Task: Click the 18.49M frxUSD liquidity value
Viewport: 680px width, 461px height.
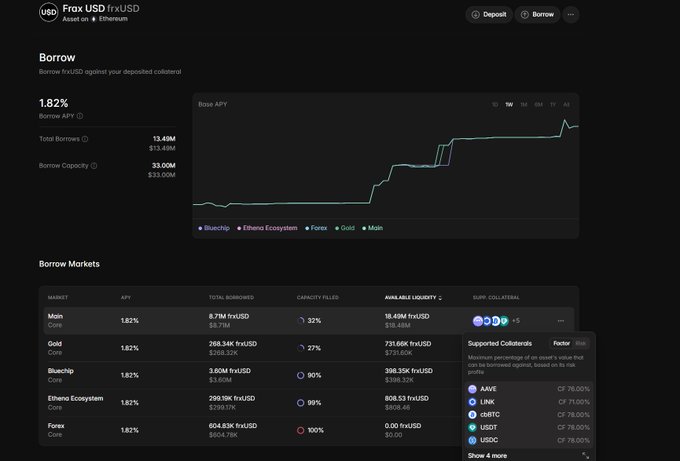Action: point(407,316)
